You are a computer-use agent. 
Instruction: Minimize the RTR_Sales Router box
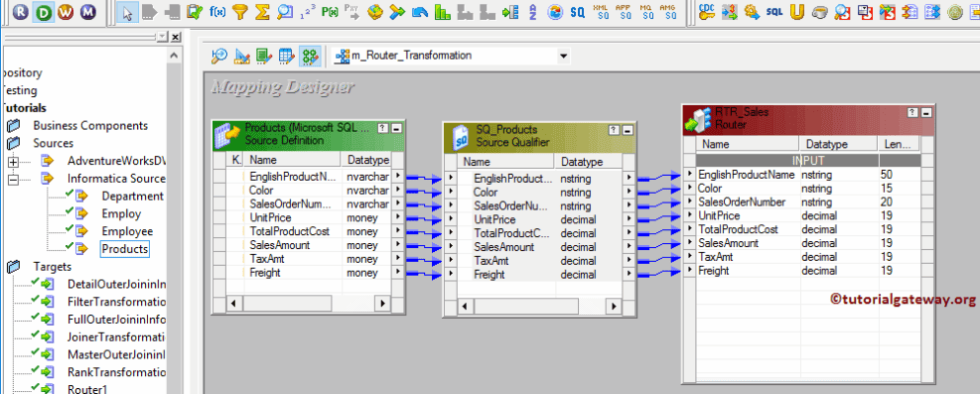point(926,112)
